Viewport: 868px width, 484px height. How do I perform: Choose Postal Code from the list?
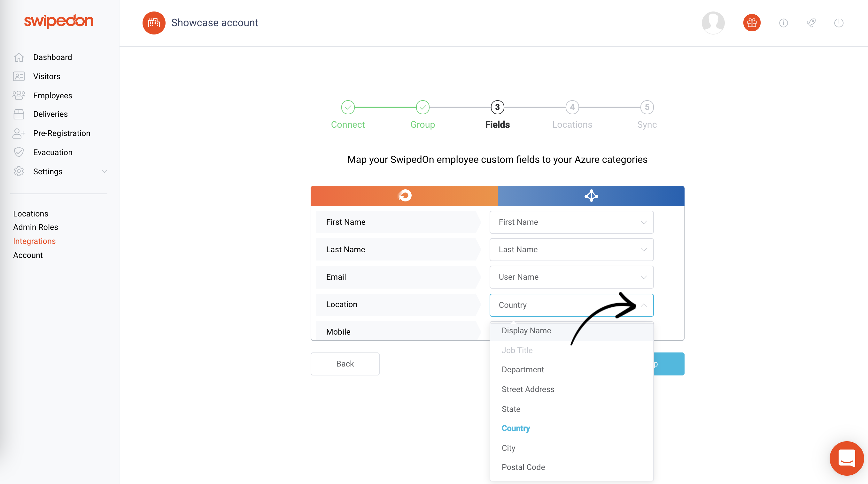click(x=571, y=467)
